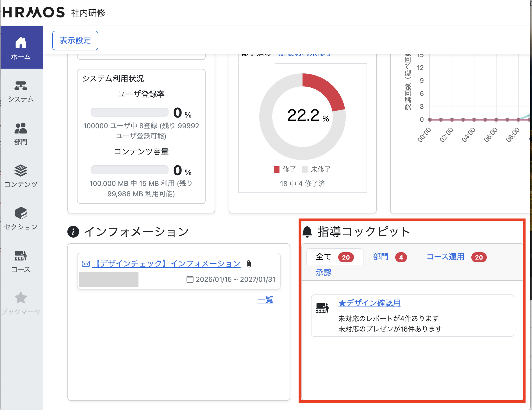Open the Bookmark (ブックマーク) star icon
The image size is (532, 410).
(x=21, y=298)
